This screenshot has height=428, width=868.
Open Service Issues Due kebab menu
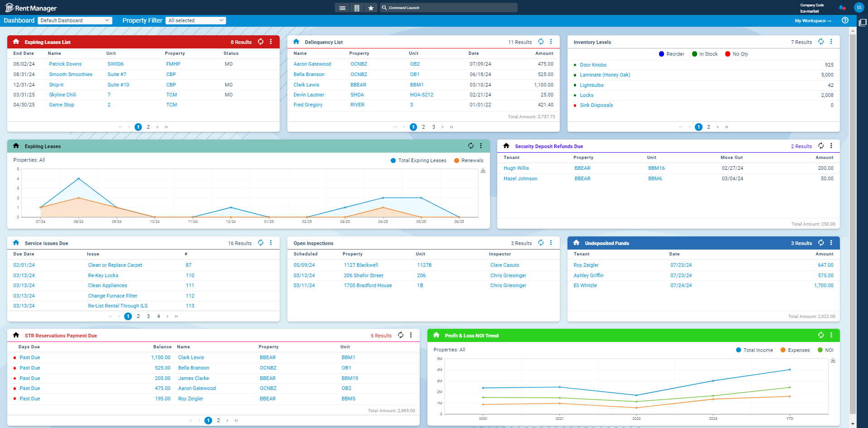271,243
